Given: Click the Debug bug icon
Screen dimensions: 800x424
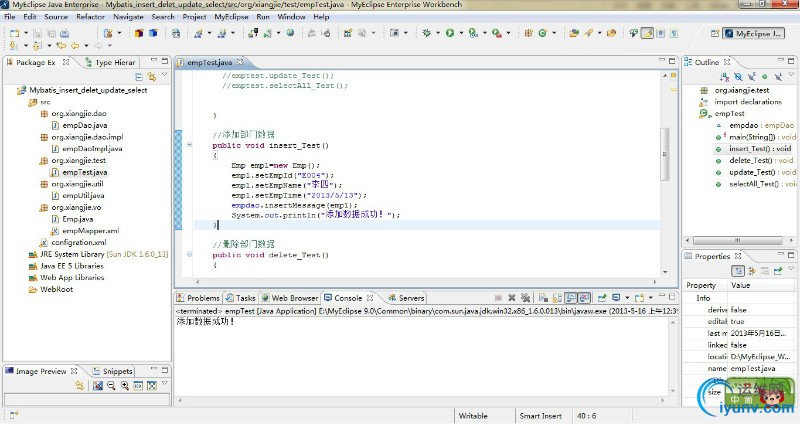Looking at the screenshot, I should (x=426, y=33).
